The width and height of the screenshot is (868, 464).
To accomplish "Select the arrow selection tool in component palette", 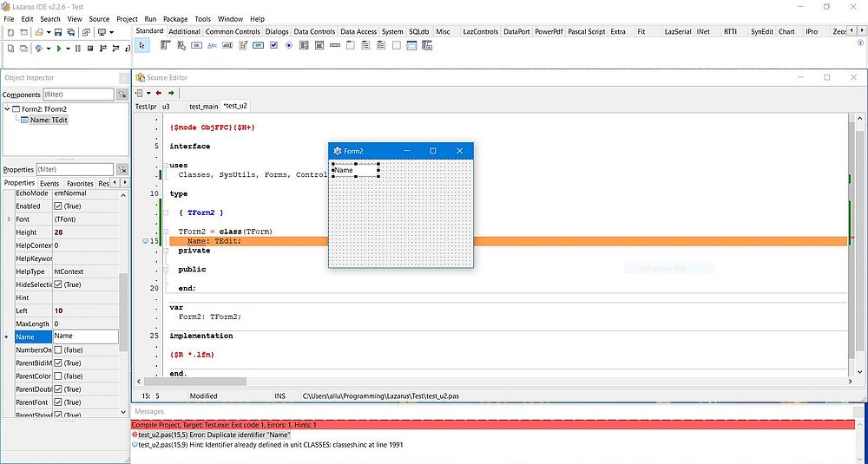I will pyautogui.click(x=141, y=45).
